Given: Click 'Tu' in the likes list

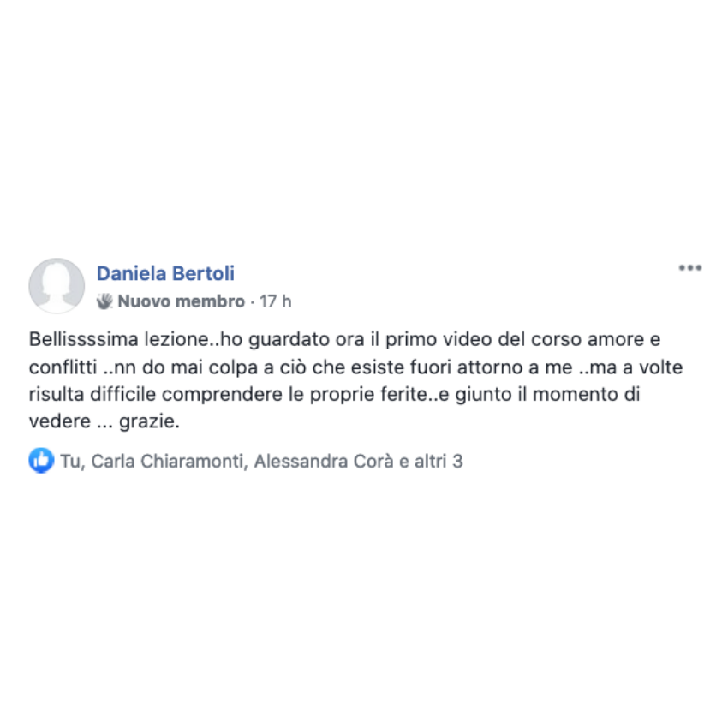Looking at the screenshot, I should [x=70, y=461].
